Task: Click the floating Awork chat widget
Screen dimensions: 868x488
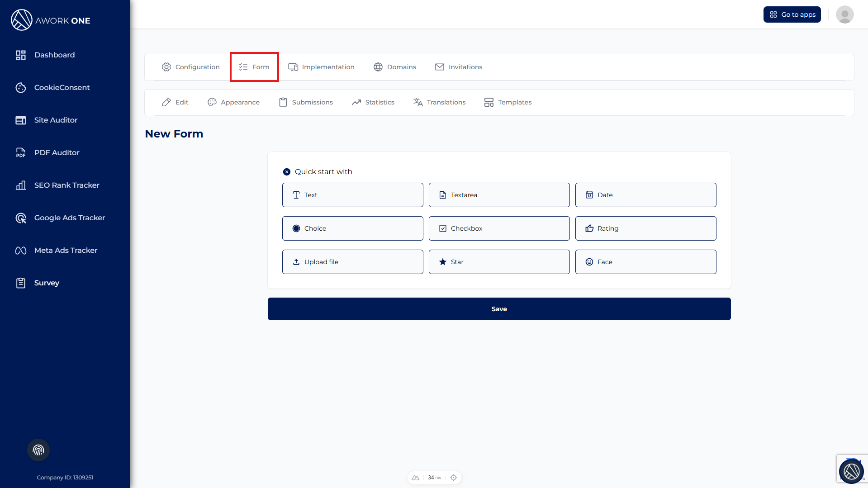Action: coord(851,471)
